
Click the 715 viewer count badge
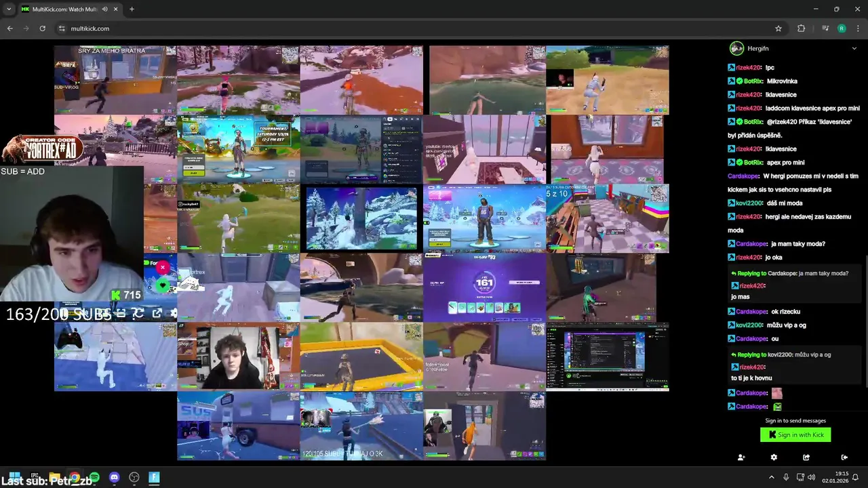pos(126,295)
